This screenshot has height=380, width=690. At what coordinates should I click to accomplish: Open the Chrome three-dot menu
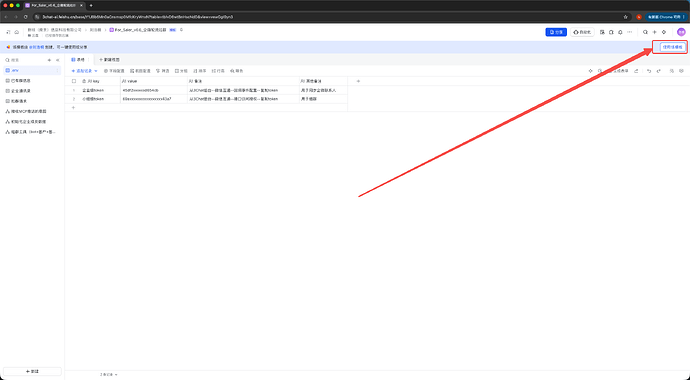coord(684,17)
